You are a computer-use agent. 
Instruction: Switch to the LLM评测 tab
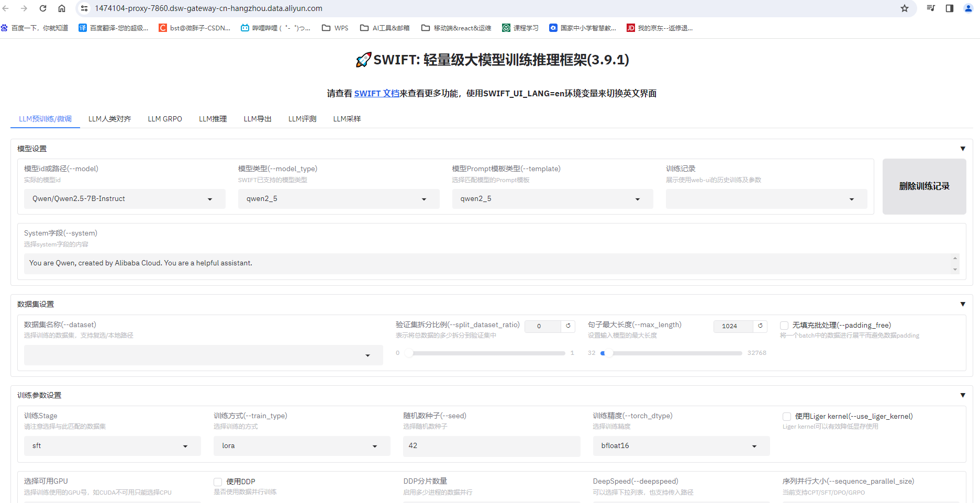[x=302, y=119]
